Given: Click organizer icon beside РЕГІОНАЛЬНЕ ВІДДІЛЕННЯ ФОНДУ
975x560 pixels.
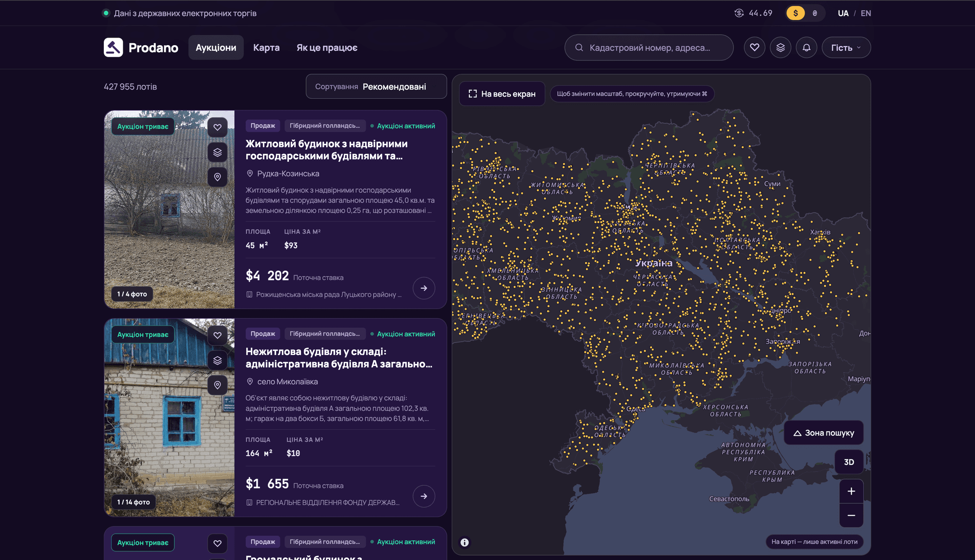Looking at the screenshot, I should 249,503.
